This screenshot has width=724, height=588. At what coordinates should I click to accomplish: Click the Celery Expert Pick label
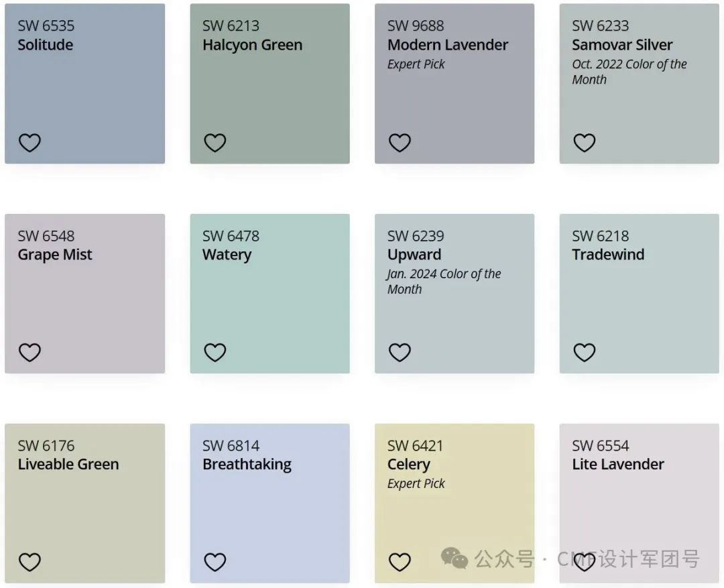click(x=416, y=483)
